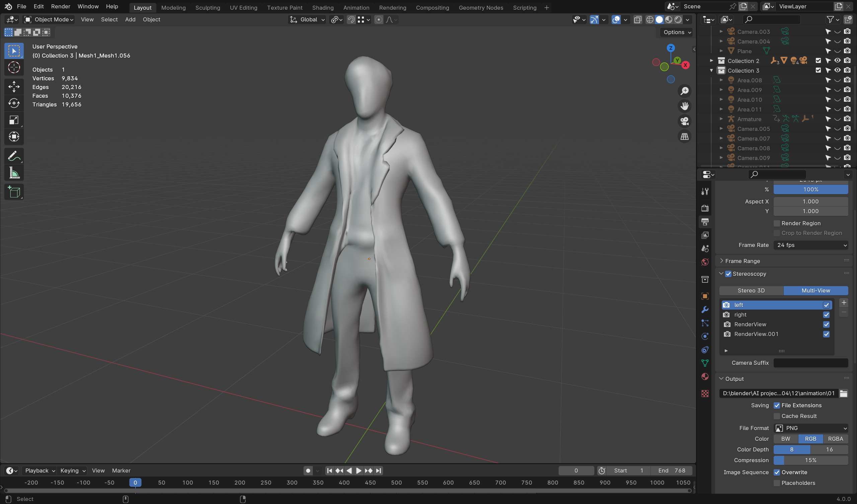
Task: Browse output folder icon
Action: coord(843,394)
